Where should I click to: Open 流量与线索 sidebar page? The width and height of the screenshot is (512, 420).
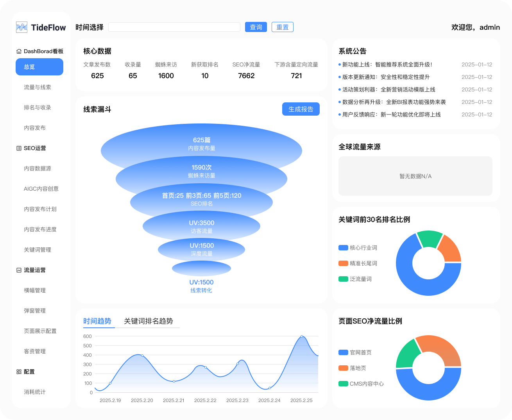[x=38, y=87]
